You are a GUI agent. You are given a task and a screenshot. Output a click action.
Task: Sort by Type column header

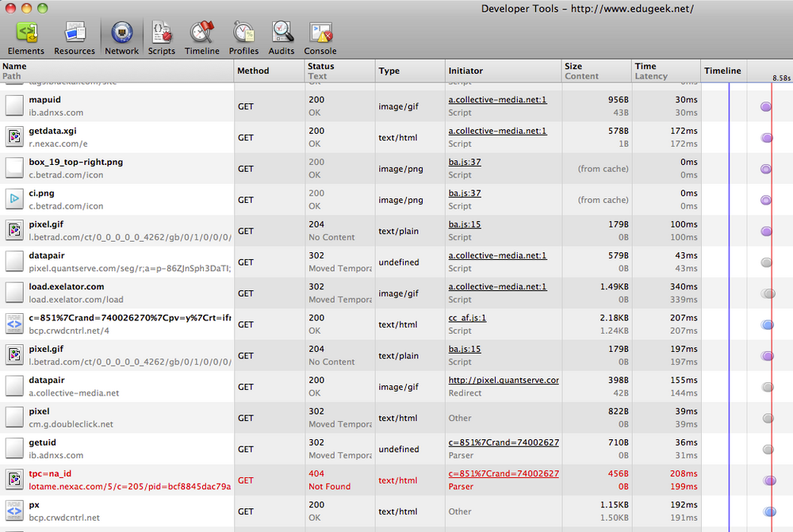(410, 71)
